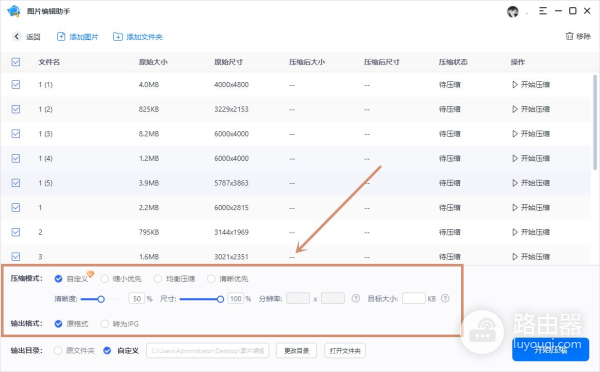The height and width of the screenshot is (372, 600).
Task: Click the 尺寸 slider handle
Action: [220, 299]
